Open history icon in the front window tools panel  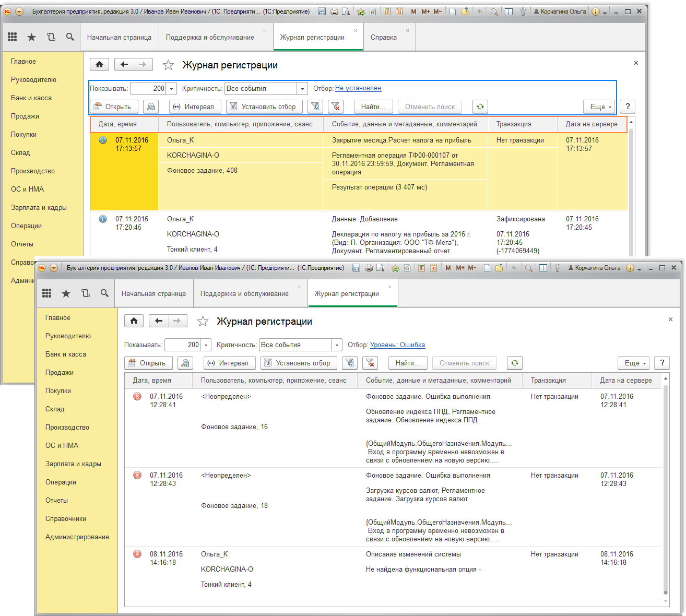tap(85, 293)
